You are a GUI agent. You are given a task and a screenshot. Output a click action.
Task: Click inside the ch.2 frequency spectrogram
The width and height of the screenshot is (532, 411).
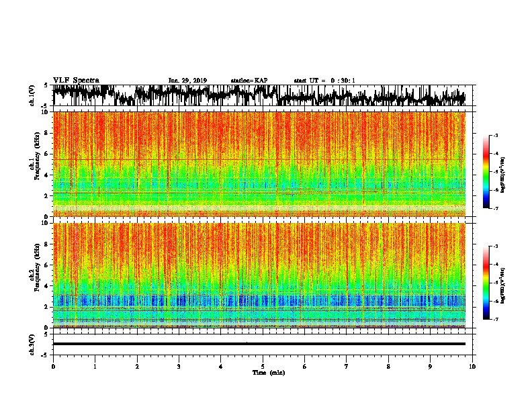tap(259, 275)
